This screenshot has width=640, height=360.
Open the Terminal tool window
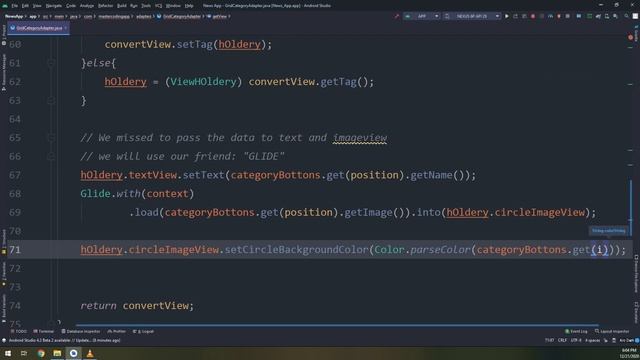click(x=44, y=331)
